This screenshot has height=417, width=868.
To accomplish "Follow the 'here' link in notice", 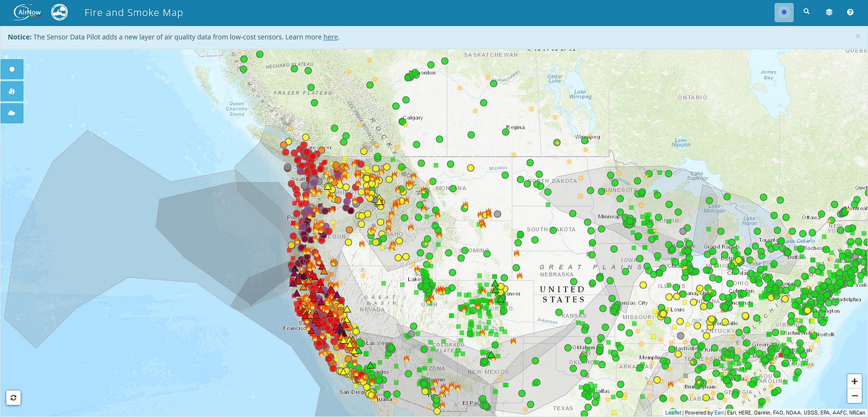I will [330, 37].
